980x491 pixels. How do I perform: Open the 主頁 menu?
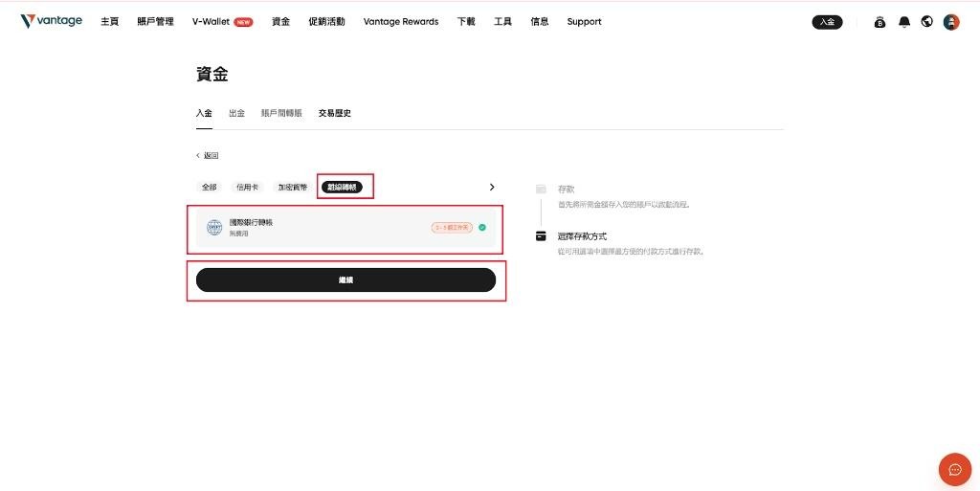109,22
